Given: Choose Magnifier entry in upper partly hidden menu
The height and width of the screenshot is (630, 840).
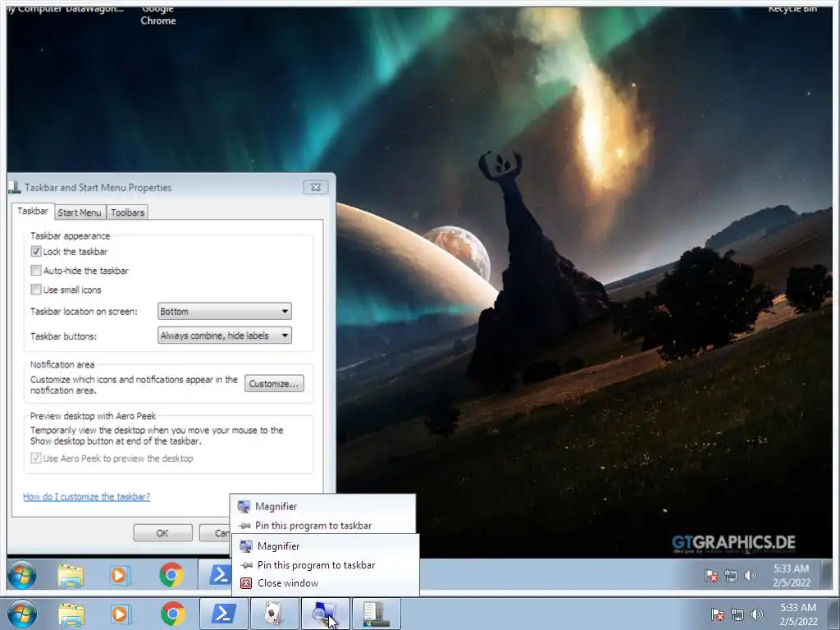Looking at the screenshot, I should click(x=322, y=506).
